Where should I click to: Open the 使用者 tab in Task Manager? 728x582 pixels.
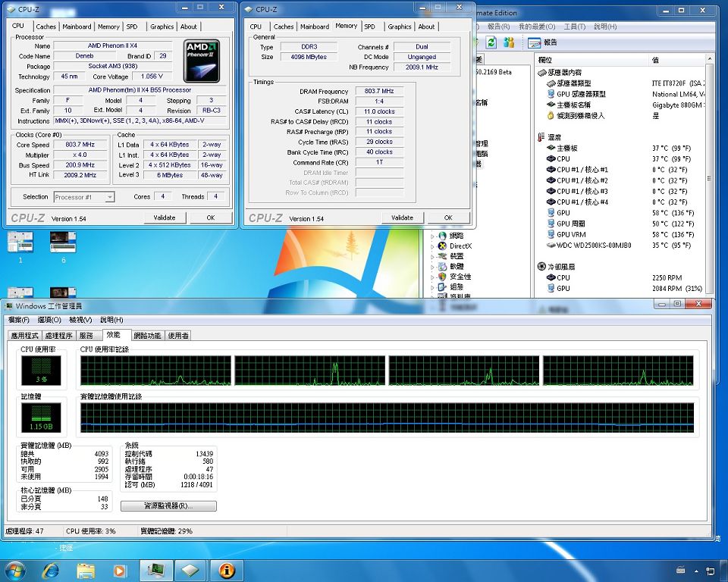click(x=178, y=336)
